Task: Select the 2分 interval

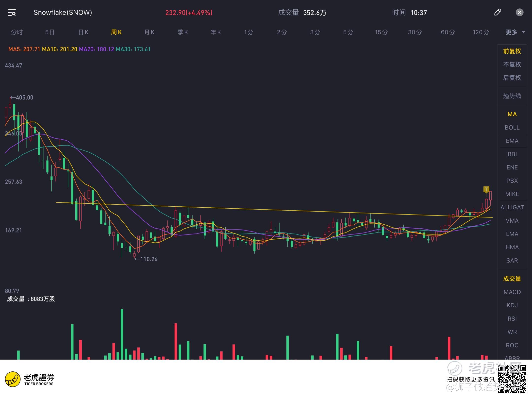Action: (x=282, y=32)
